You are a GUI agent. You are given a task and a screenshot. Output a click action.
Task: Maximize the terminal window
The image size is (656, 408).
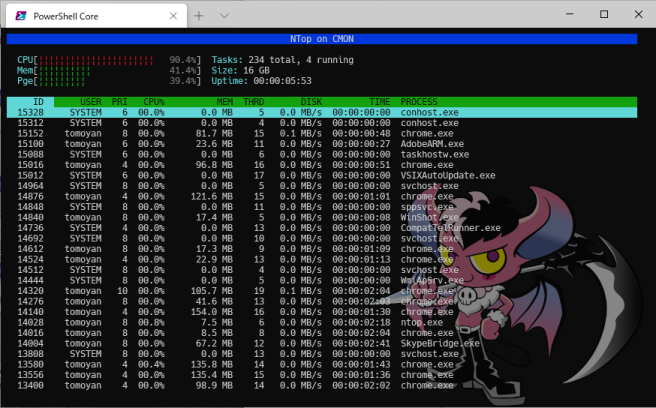click(x=604, y=14)
